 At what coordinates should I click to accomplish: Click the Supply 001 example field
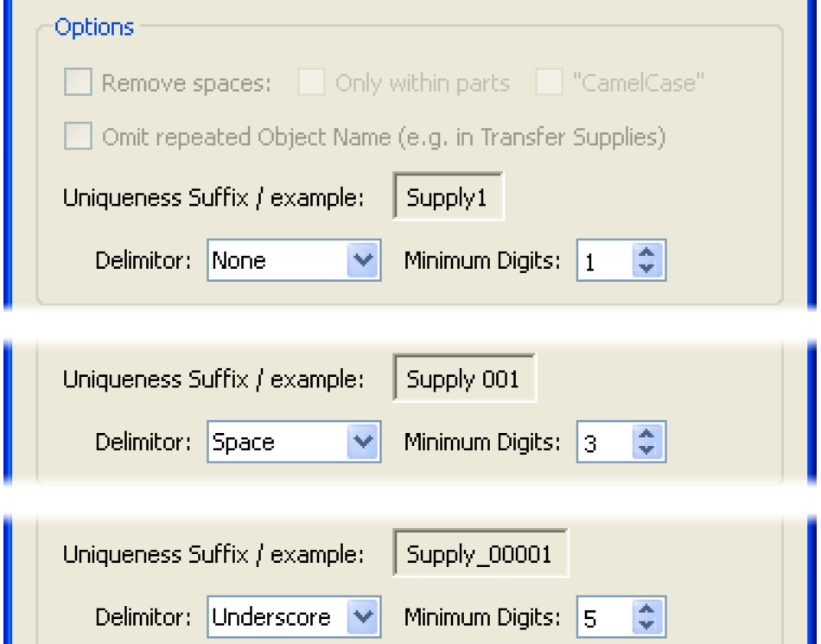464,379
